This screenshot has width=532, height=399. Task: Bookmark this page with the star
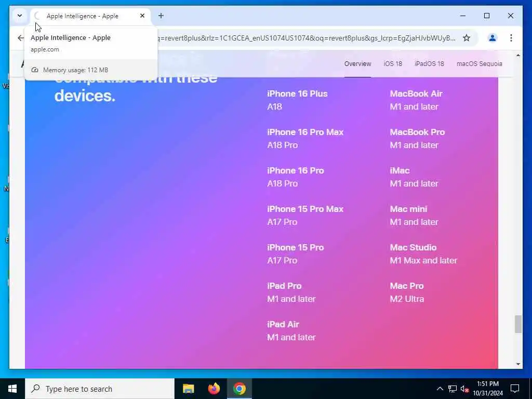(467, 37)
